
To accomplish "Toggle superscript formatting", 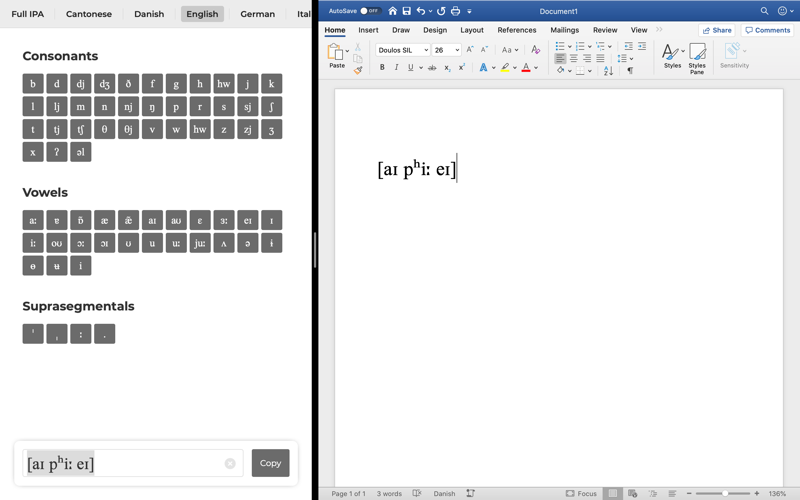I will pyautogui.click(x=461, y=67).
